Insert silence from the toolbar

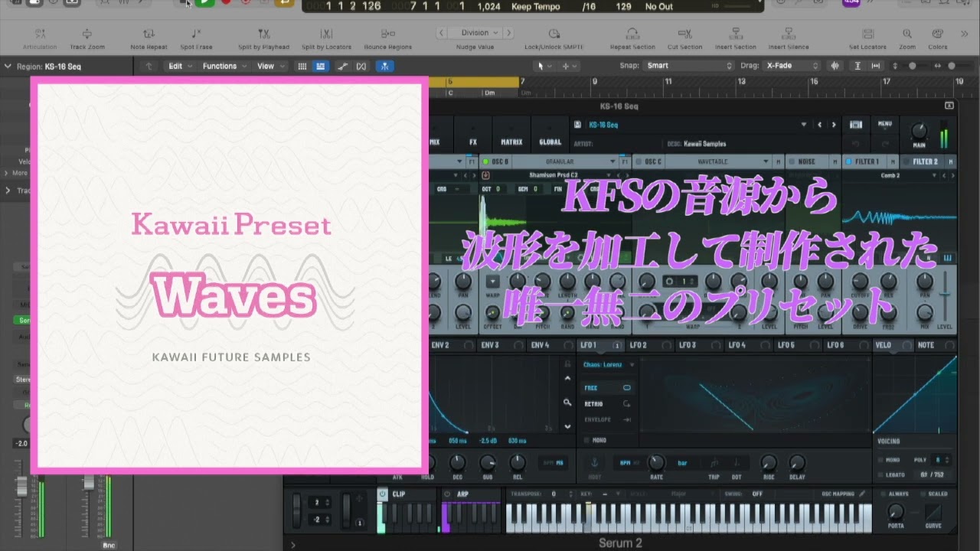click(789, 39)
